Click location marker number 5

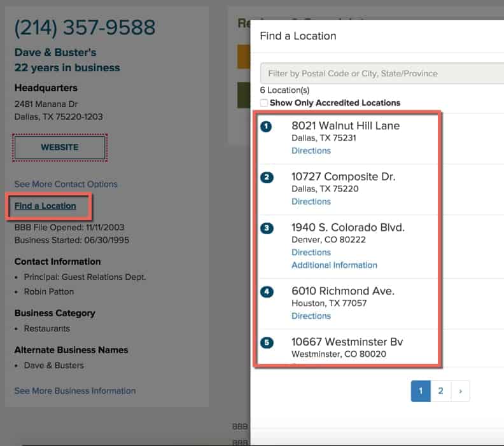(267, 342)
